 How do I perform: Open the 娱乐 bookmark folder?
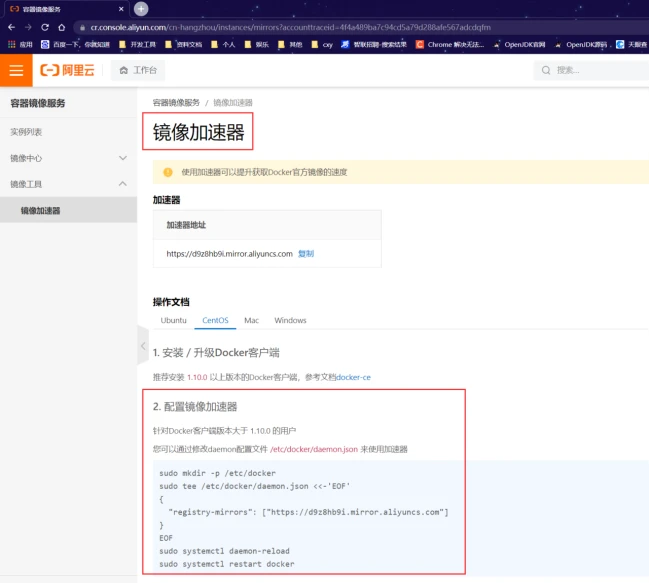[257, 44]
